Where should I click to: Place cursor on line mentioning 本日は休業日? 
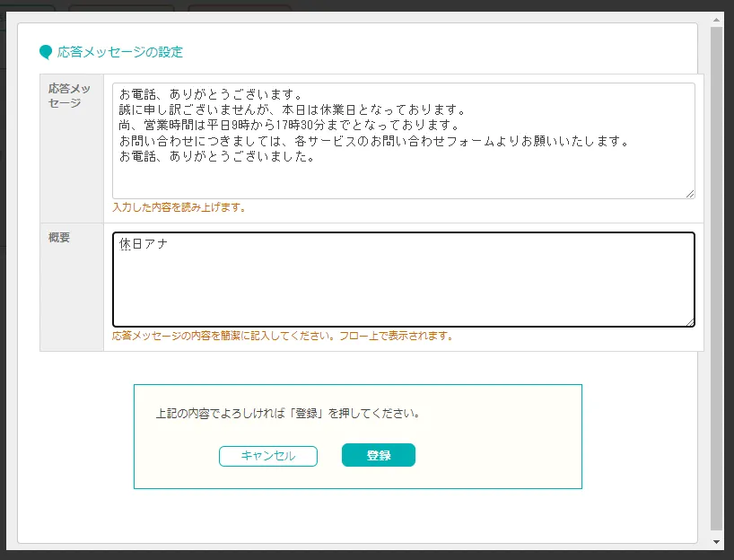293,109
